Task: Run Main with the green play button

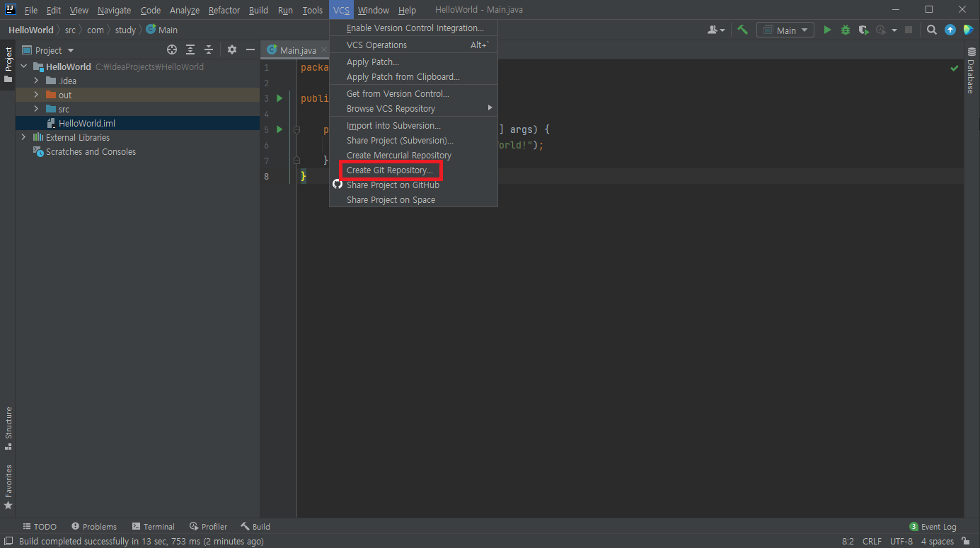Action: click(827, 30)
